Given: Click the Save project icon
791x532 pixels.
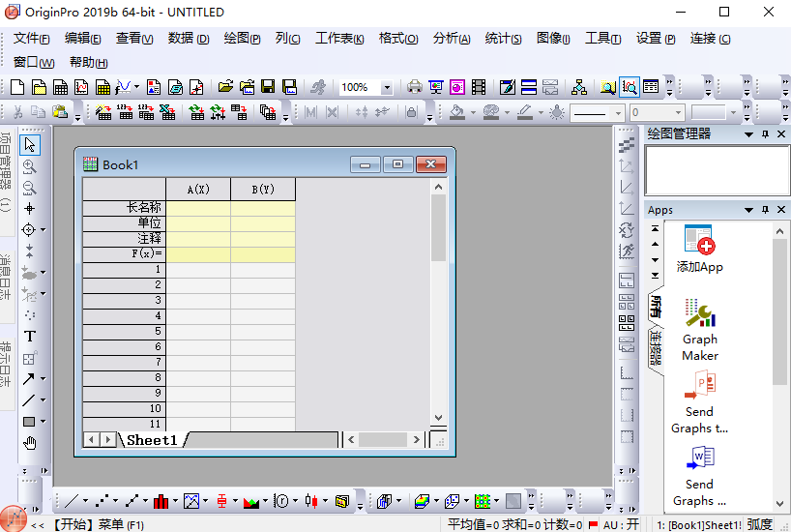Looking at the screenshot, I should [x=268, y=87].
